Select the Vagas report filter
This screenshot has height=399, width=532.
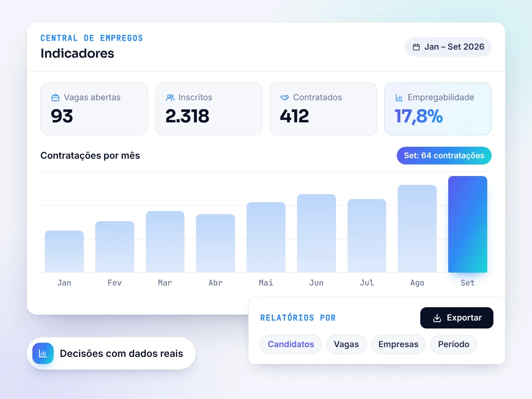pos(346,344)
